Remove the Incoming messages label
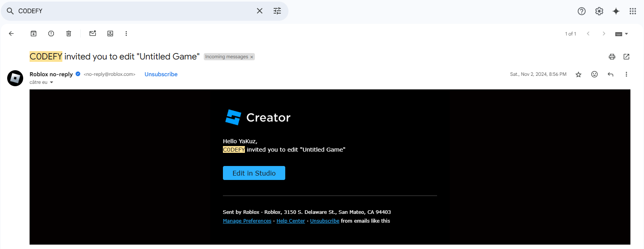 252,57
